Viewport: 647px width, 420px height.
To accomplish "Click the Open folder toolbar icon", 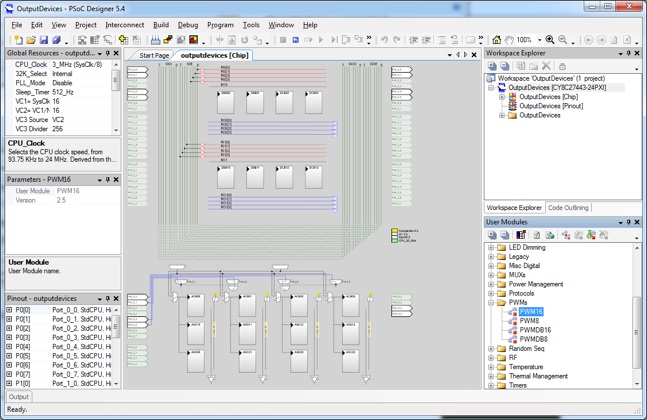I will [x=31, y=40].
